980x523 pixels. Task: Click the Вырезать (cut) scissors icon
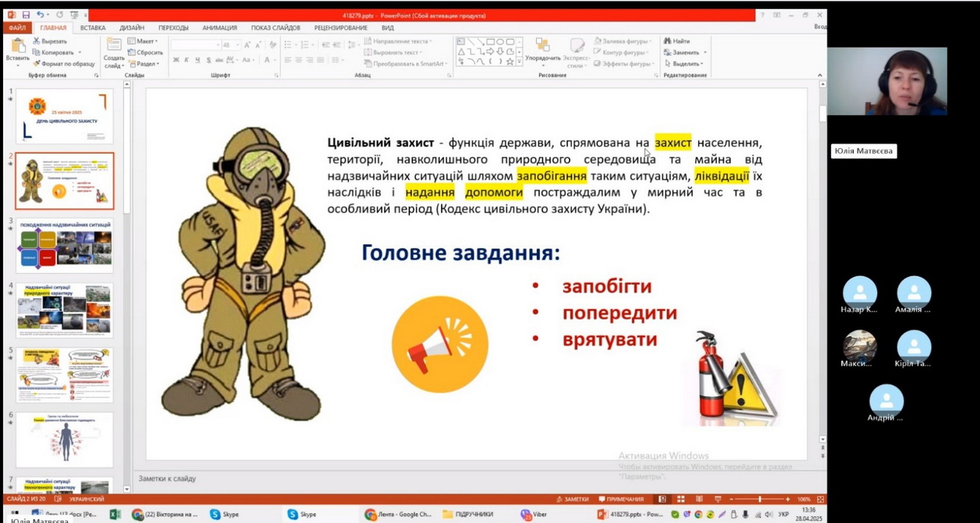coord(37,41)
